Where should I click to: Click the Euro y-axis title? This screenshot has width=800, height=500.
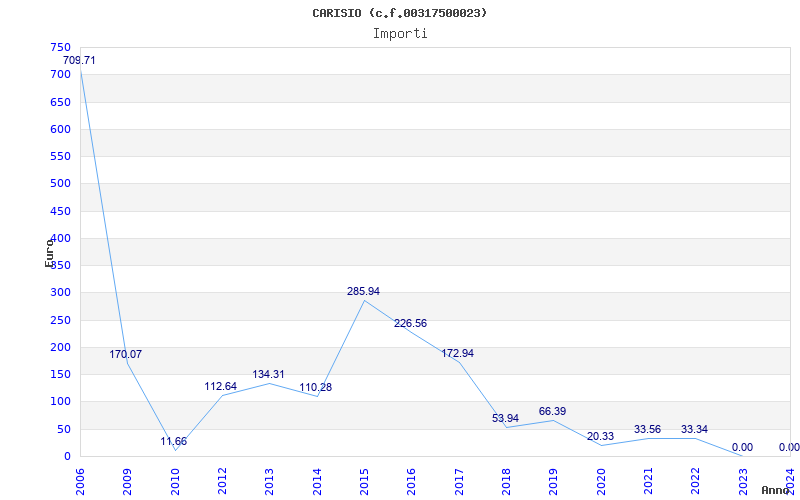[48, 253]
